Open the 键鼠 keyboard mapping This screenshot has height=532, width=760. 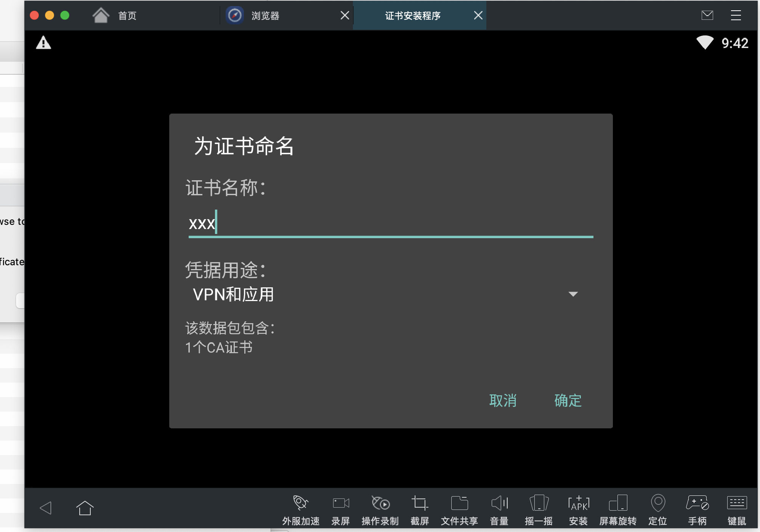[737, 503]
